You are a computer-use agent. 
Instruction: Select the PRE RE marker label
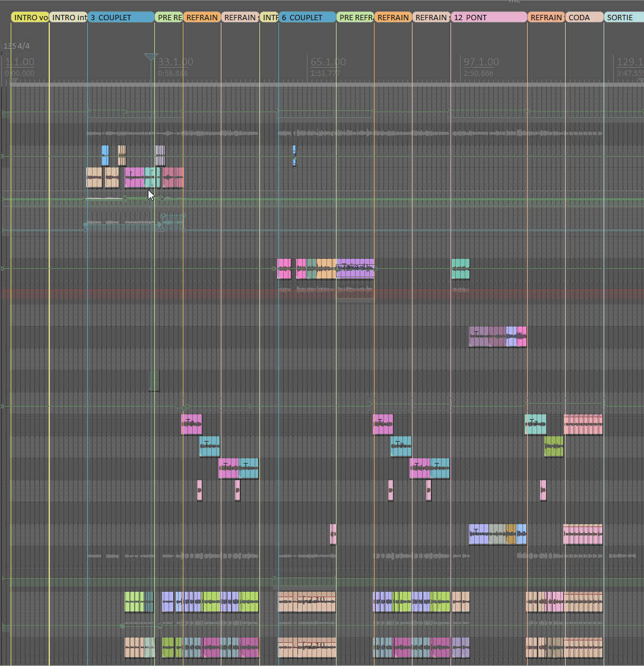(x=169, y=17)
